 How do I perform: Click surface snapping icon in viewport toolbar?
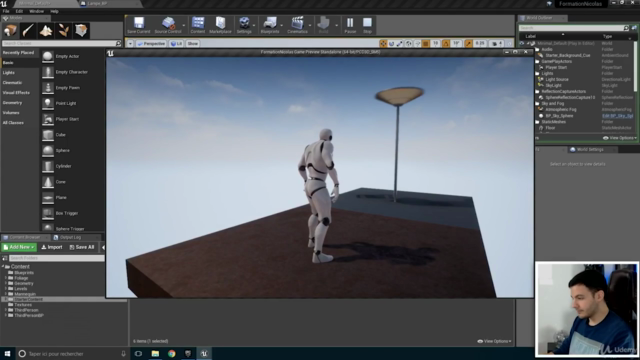coord(417,44)
